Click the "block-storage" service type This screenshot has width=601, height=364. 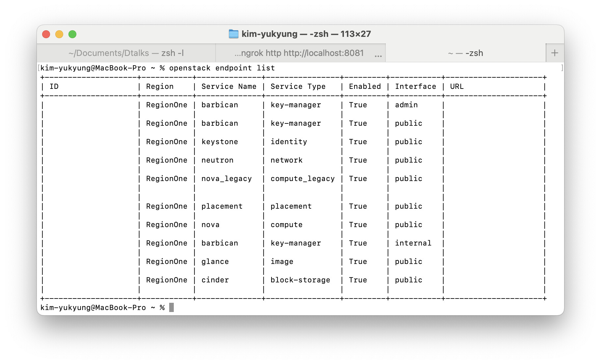300,280
